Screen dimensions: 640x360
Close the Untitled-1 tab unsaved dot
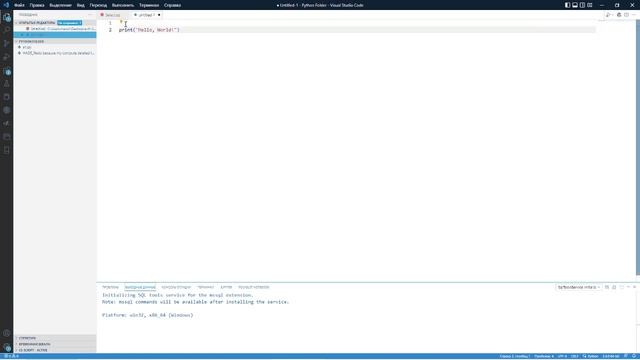[159, 15]
